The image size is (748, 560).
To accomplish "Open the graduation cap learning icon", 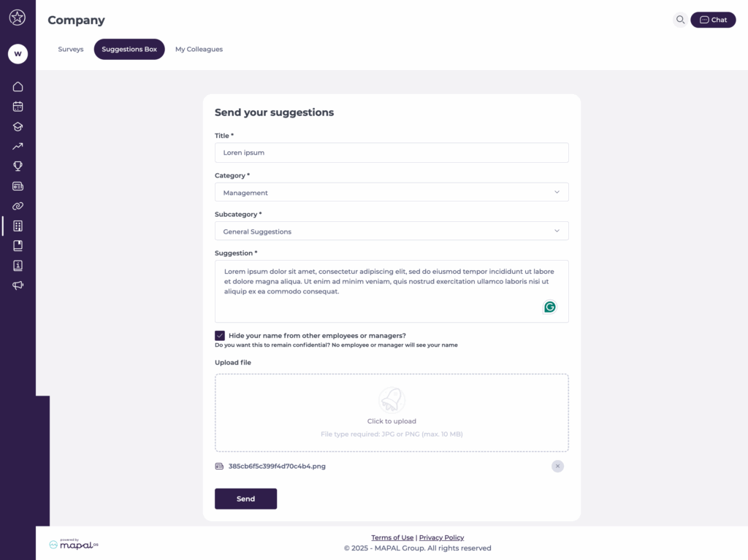I will pyautogui.click(x=18, y=126).
